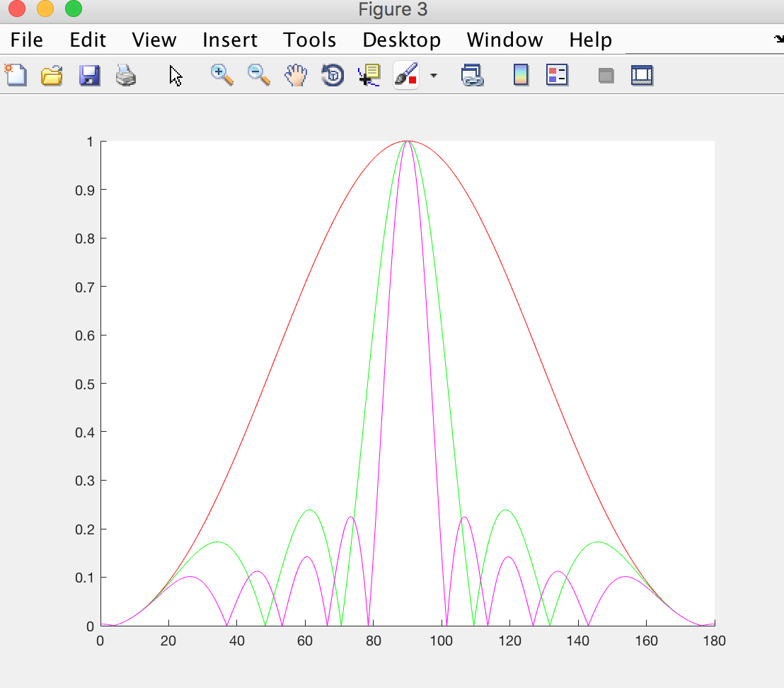Toggle the Pan hand tool
Image resolution: width=784 pixels, height=688 pixels.
(x=296, y=74)
